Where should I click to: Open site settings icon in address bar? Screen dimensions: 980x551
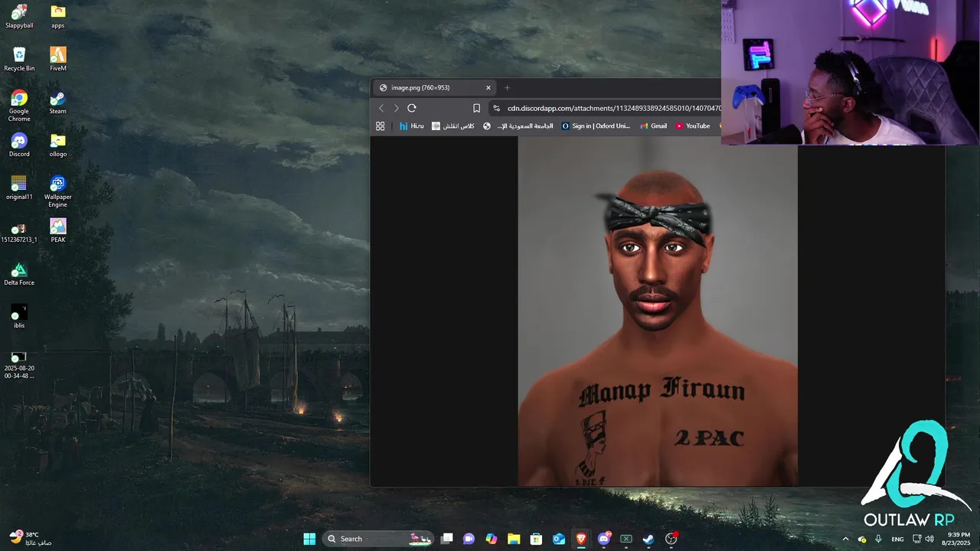point(496,108)
